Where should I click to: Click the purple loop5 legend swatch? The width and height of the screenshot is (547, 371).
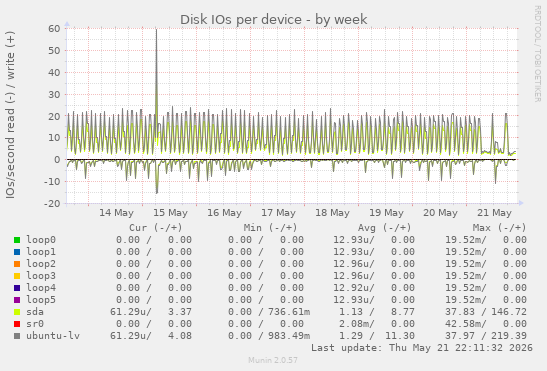[x=17, y=300]
